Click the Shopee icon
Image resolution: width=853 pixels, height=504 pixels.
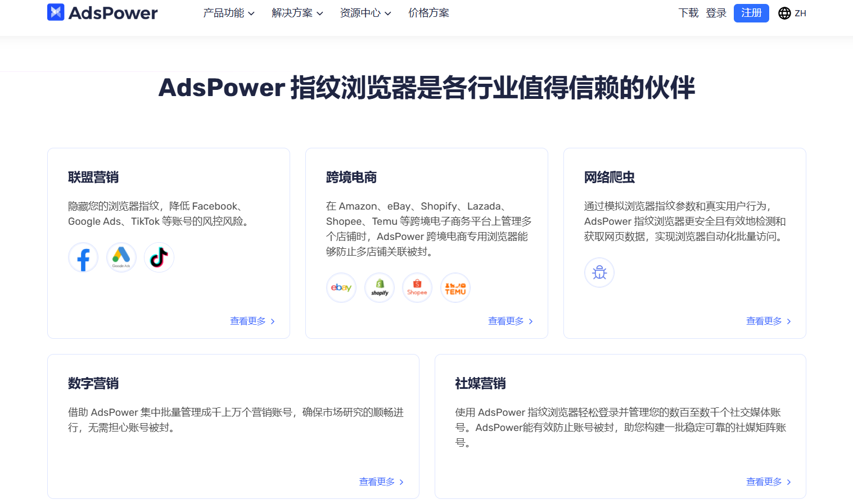(x=417, y=288)
